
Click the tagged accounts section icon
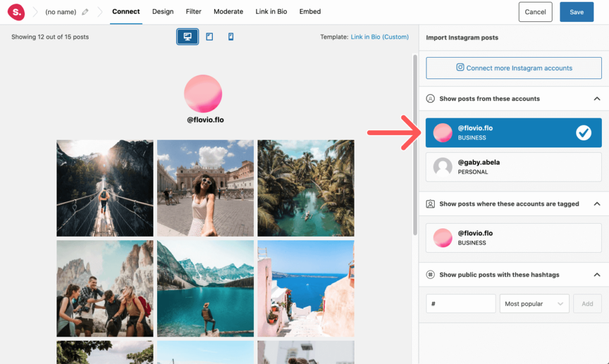(x=431, y=204)
